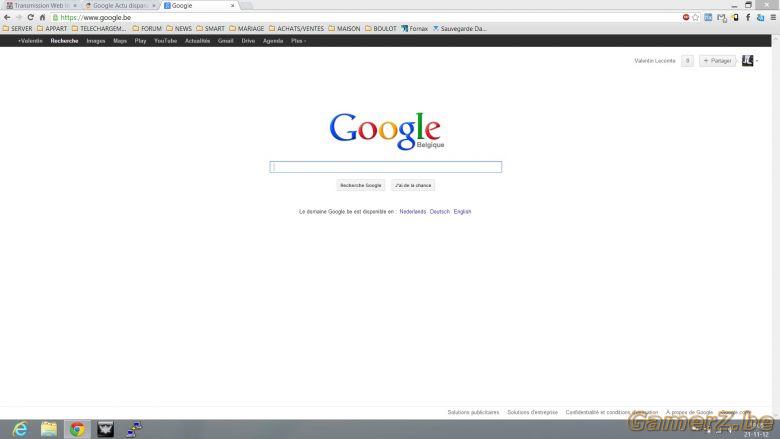Click the Partager share button

pos(717,61)
